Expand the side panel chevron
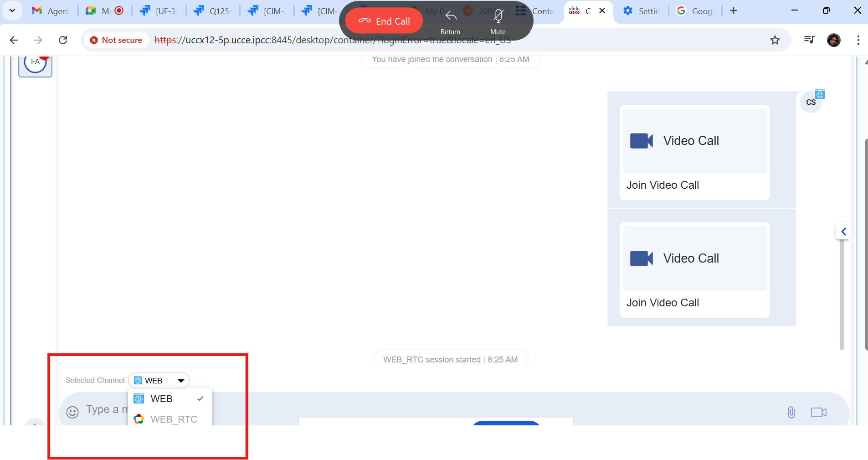Screen dimensions: 868x460 point(843,232)
